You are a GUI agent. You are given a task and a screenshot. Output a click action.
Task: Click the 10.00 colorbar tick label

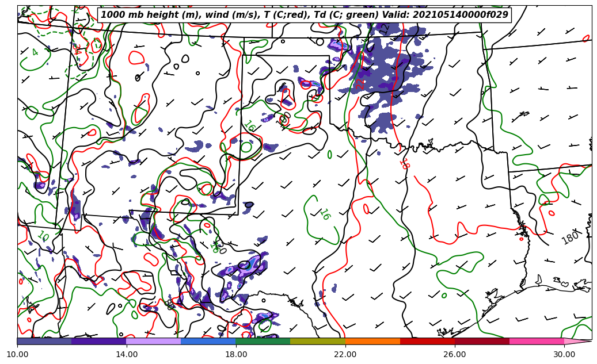pos(17,354)
